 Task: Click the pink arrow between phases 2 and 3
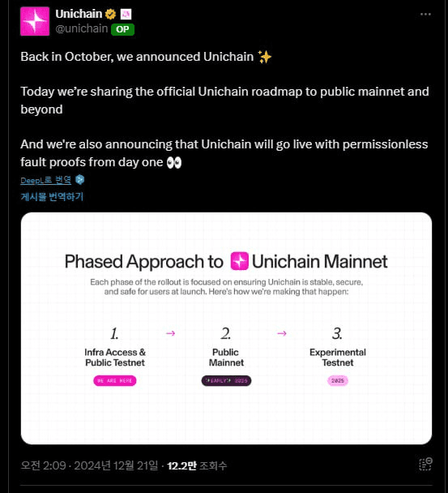tap(282, 333)
